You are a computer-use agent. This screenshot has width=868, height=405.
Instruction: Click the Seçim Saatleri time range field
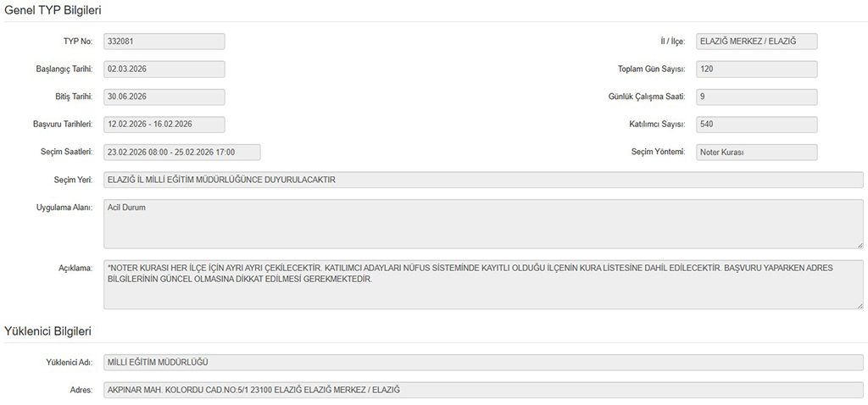[x=181, y=153]
